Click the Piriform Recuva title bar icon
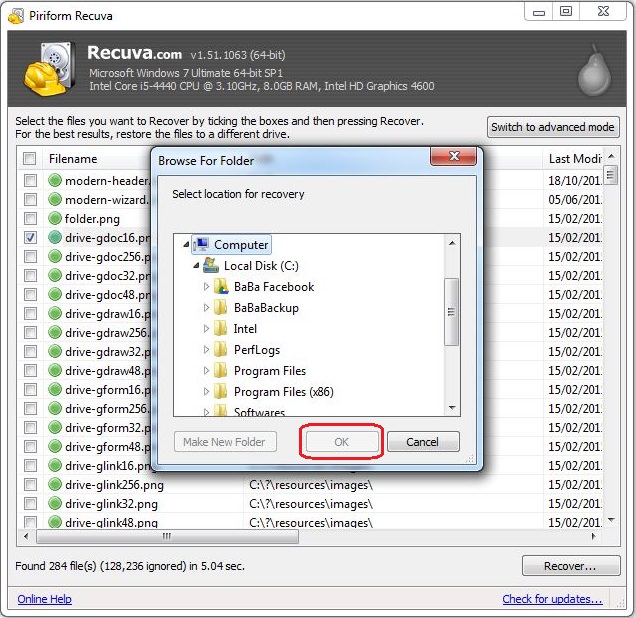The width and height of the screenshot is (636, 618). pyautogui.click(x=16, y=16)
